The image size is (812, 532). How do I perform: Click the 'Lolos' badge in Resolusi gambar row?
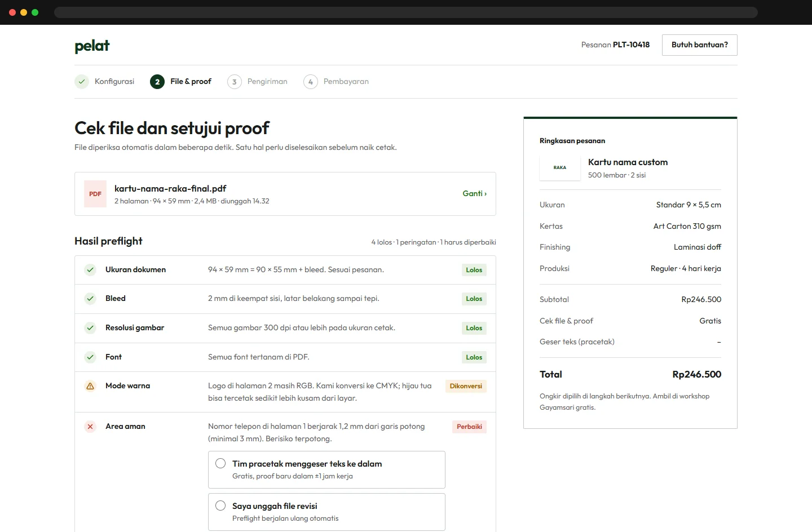pos(474,328)
